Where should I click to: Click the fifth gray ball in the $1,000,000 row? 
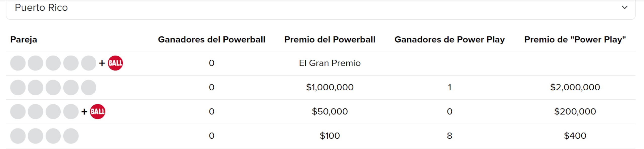click(88, 87)
